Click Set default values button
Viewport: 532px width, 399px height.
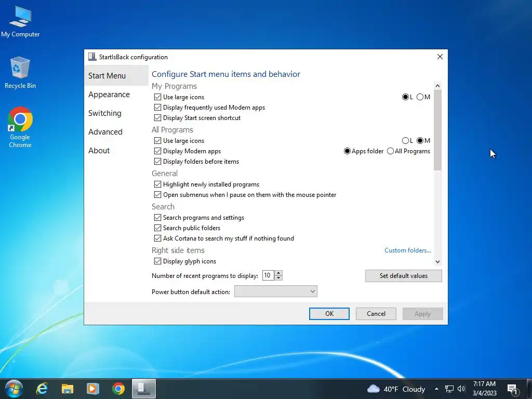click(x=403, y=276)
